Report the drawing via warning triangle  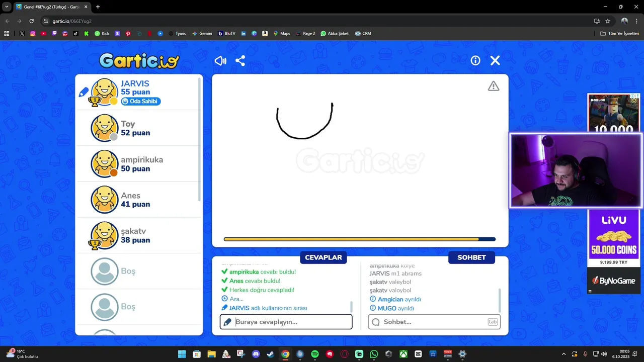click(494, 86)
